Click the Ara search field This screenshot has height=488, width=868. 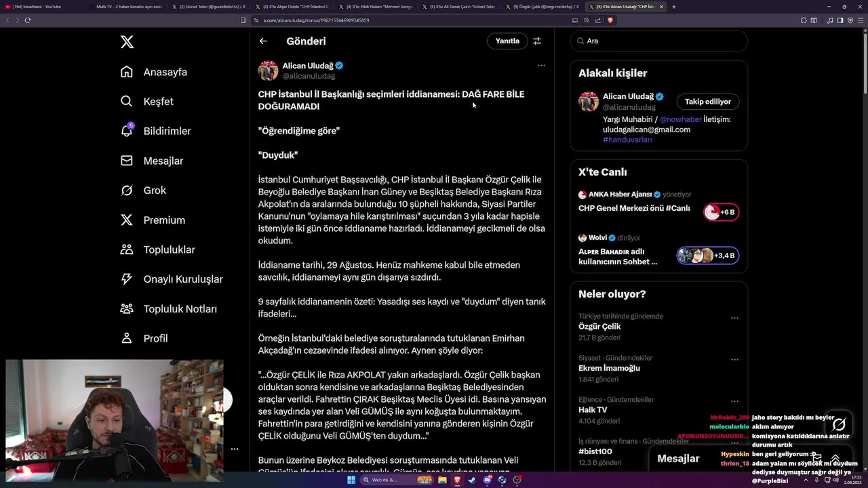[658, 41]
